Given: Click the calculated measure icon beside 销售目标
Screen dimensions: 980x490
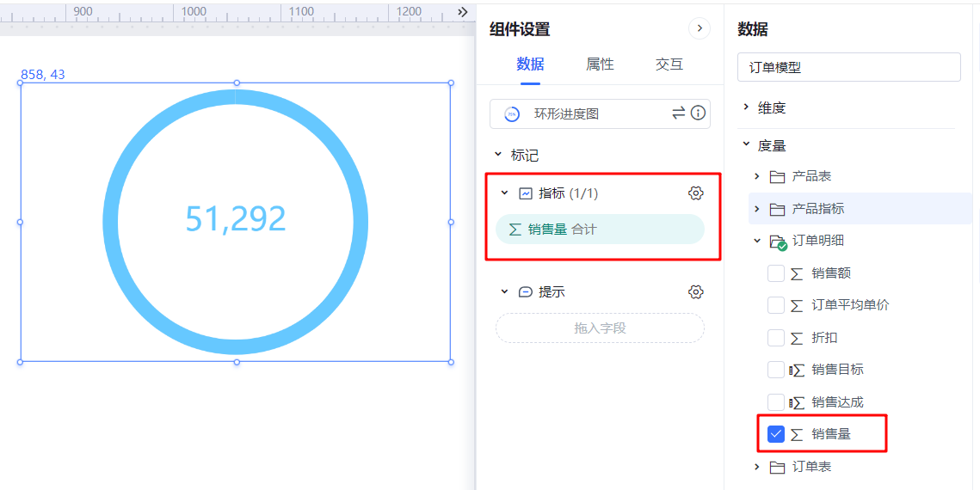Looking at the screenshot, I should (x=797, y=371).
